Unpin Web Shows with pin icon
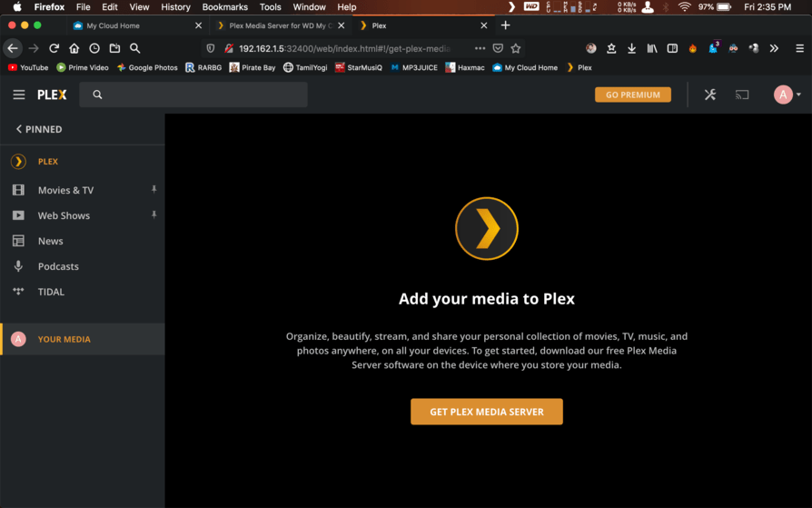The width and height of the screenshot is (812, 508). 153,214
